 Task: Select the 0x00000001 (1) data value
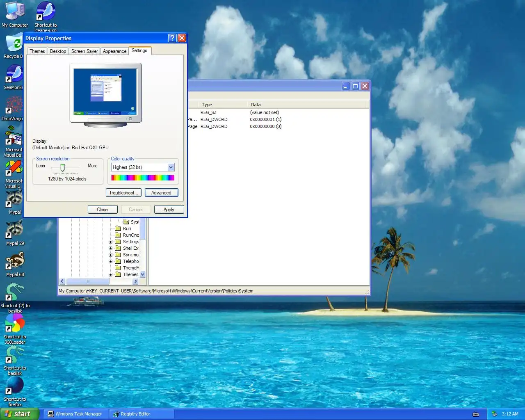[x=266, y=119]
